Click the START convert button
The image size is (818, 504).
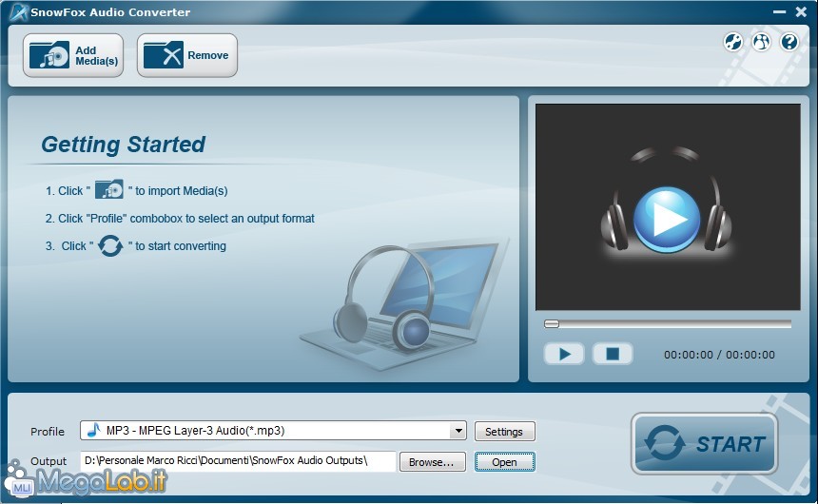click(704, 443)
